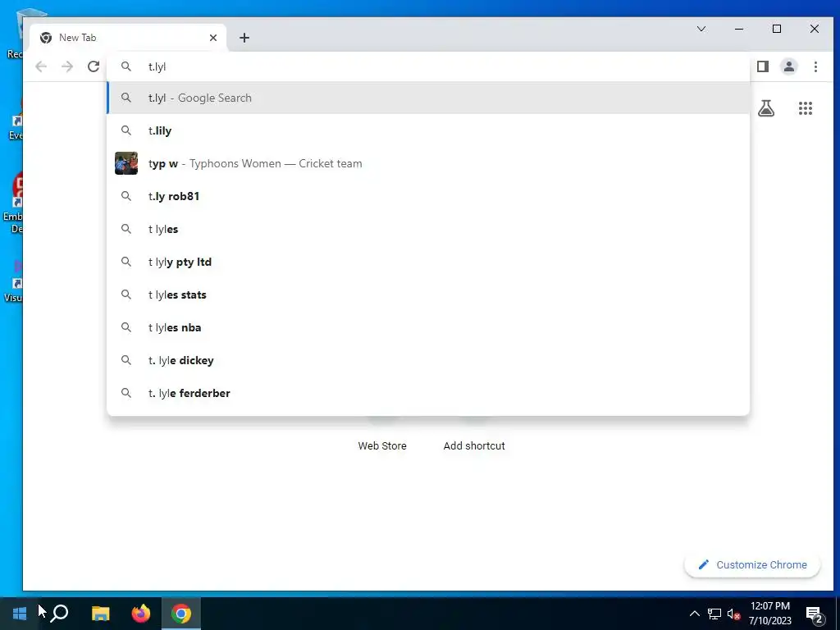The width and height of the screenshot is (840, 630).
Task: Go back using the back arrow
Action: click(x=41, y=66)
